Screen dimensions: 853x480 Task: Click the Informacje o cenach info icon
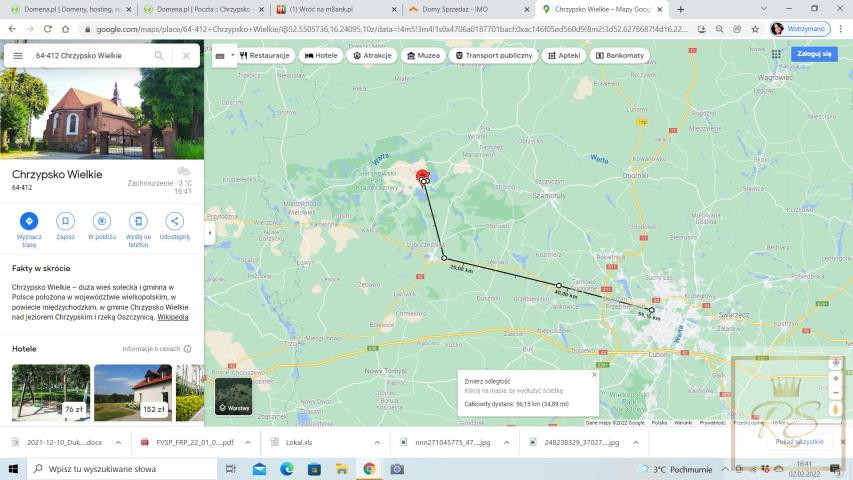click(x=187, y=349)
